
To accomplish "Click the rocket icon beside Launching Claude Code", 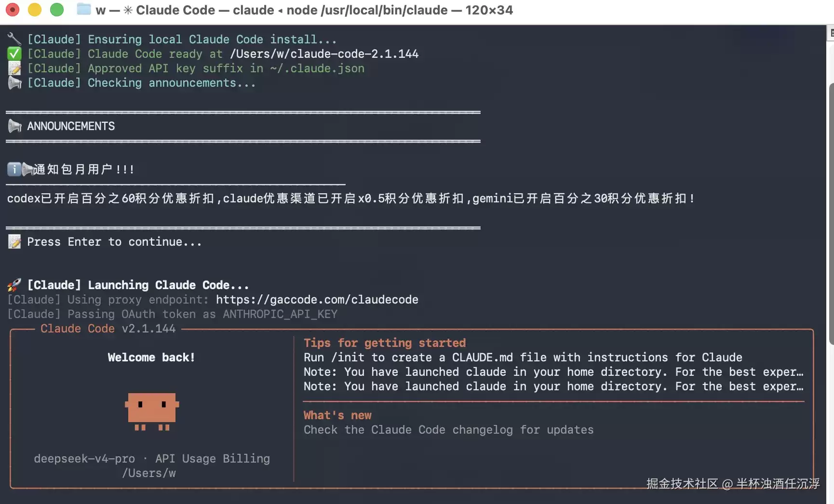I will coord(14,285).
